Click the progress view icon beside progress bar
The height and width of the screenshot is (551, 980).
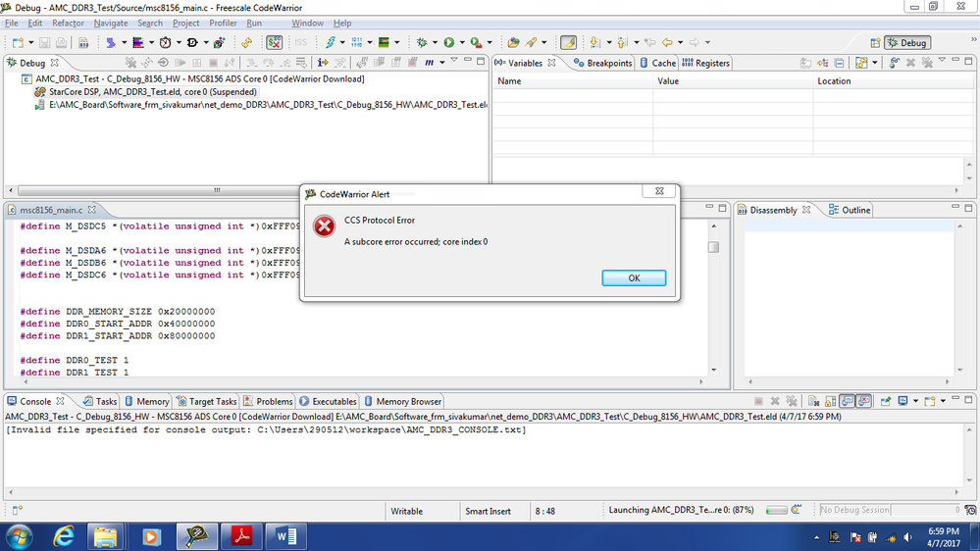click(x=797, y=510)
